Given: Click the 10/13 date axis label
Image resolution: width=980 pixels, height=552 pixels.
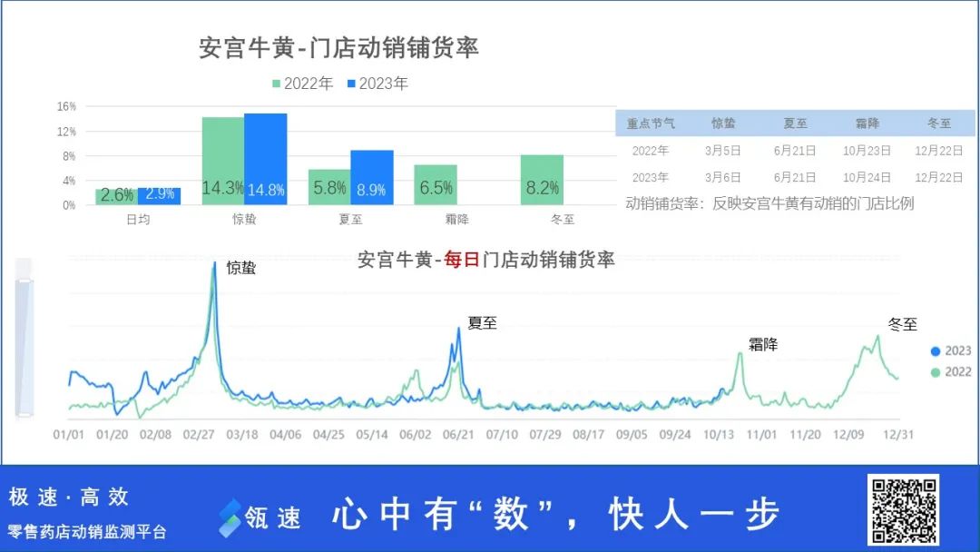Looking at the screenshot, I should (x=719, y=435).
